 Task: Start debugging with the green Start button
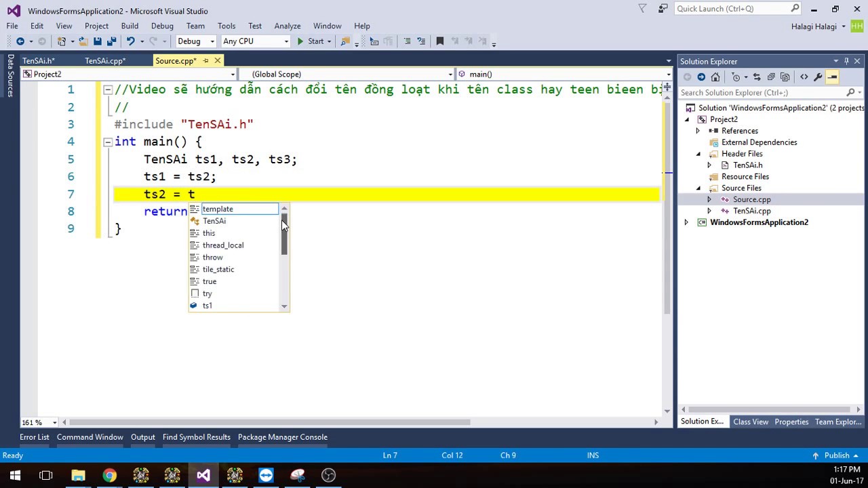(310, 41)
